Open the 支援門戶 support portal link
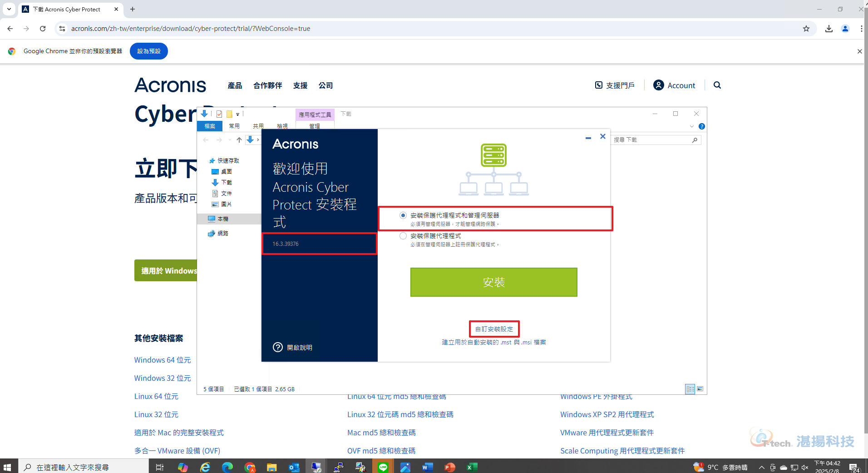 click(615, 85)
